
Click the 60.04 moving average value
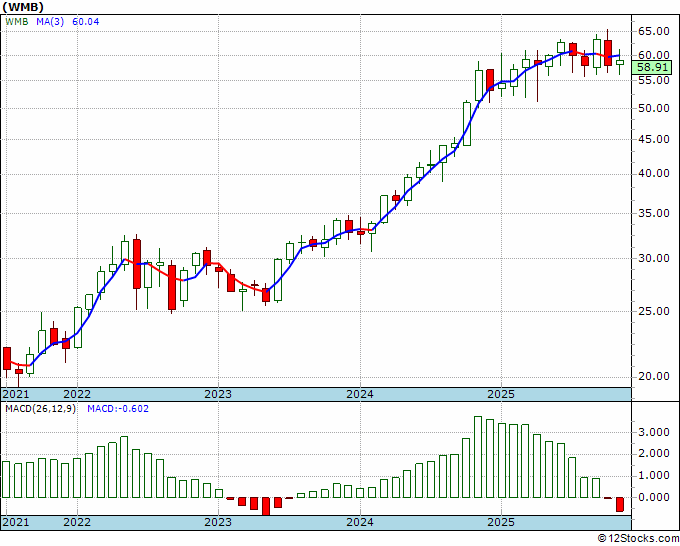click(x=85, y=22)
